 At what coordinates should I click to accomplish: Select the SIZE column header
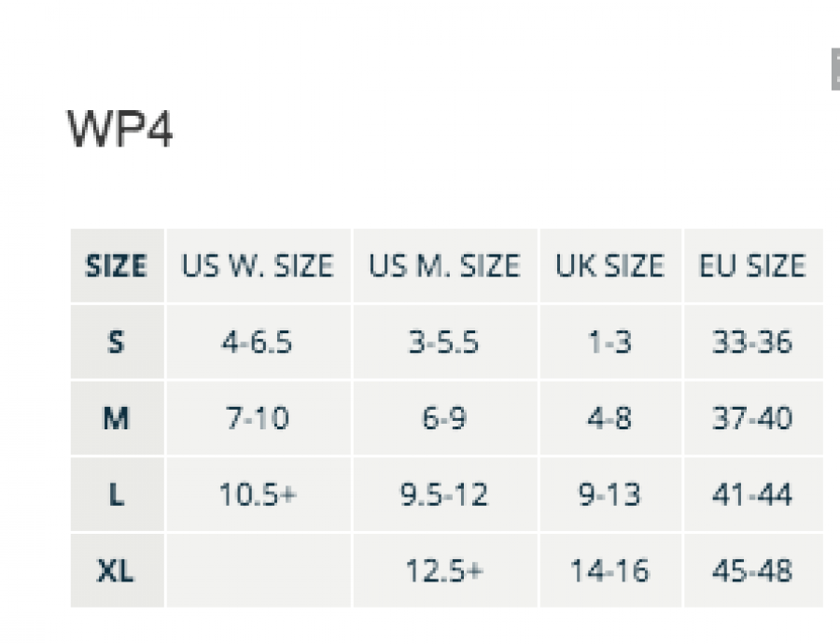click(116, 266)
